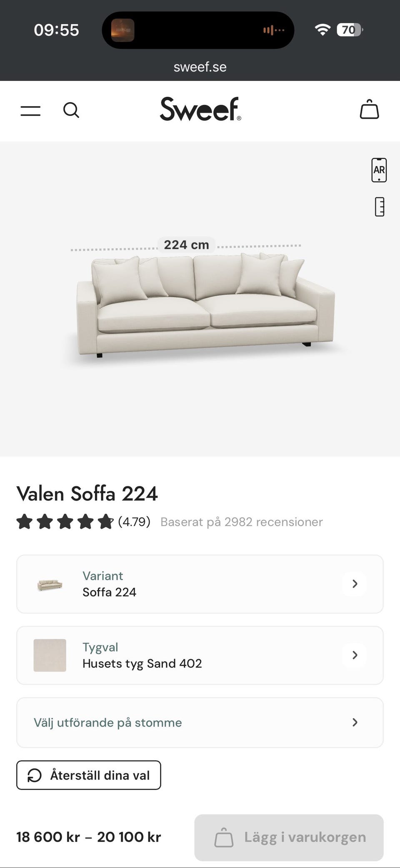Launch AR view of sofa
The height and width of the screenshot is (868, 400).
(379, 170)
